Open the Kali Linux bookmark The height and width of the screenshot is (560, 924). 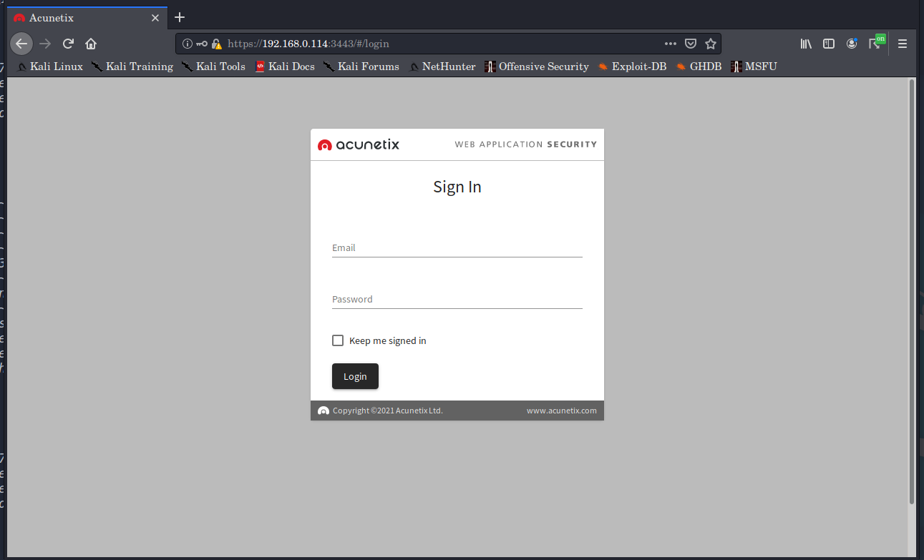coord(49,67)
